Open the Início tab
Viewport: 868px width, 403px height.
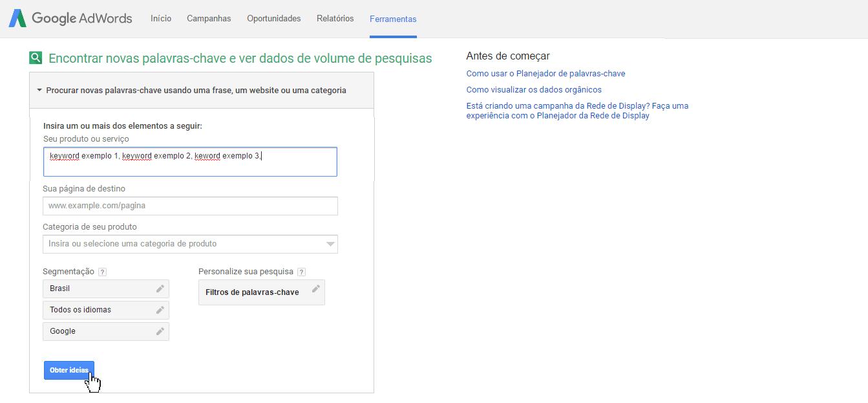pyautogui.click(x=161, y=19)
